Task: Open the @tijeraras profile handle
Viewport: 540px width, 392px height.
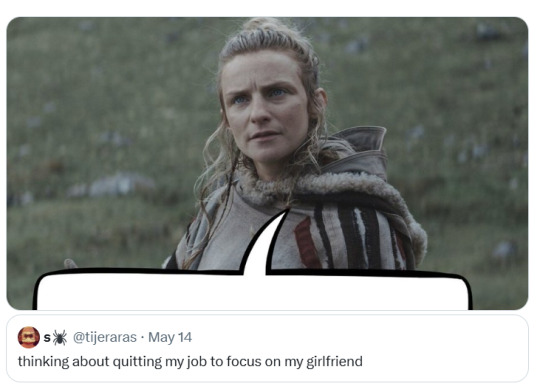Action: (x=105, y=337)
